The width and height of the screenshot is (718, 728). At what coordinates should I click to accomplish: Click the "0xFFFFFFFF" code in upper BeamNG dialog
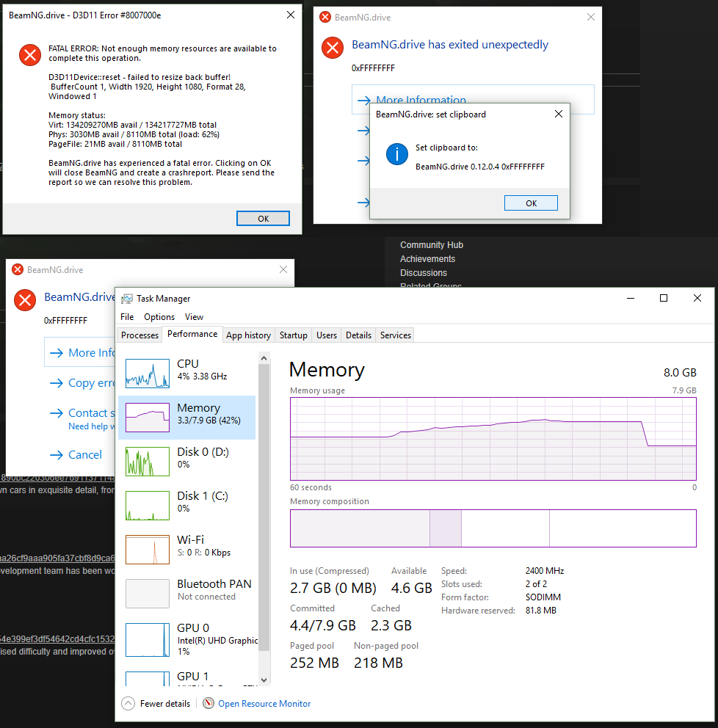pos(373,68)
